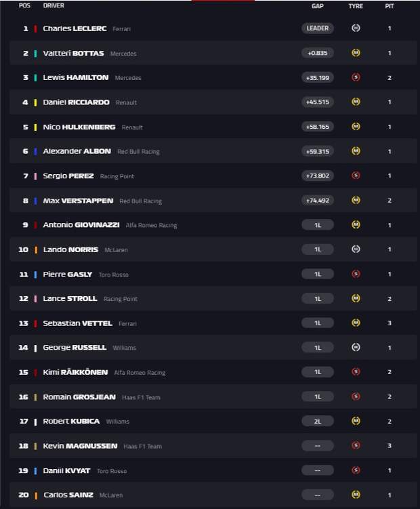420x509 pixels.
Task: Click Perez's soft tyre icon
Action: (x=356, y=176)
